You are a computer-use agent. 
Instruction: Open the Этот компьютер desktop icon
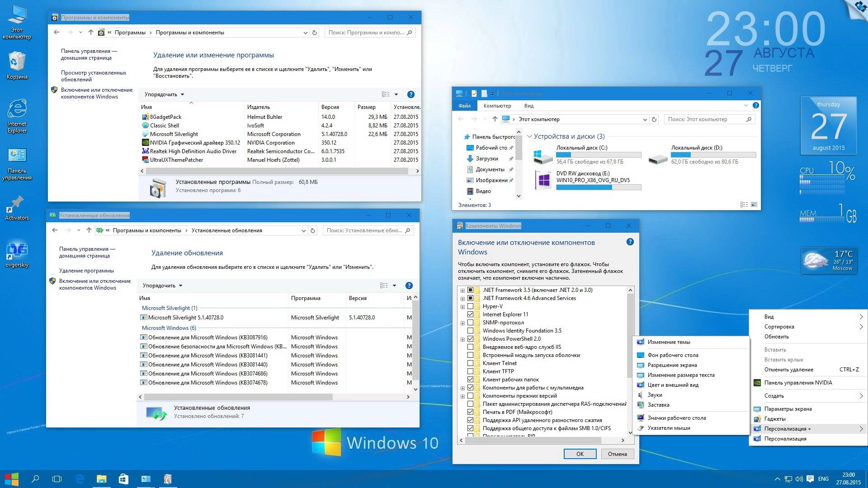tap(17, 23)
